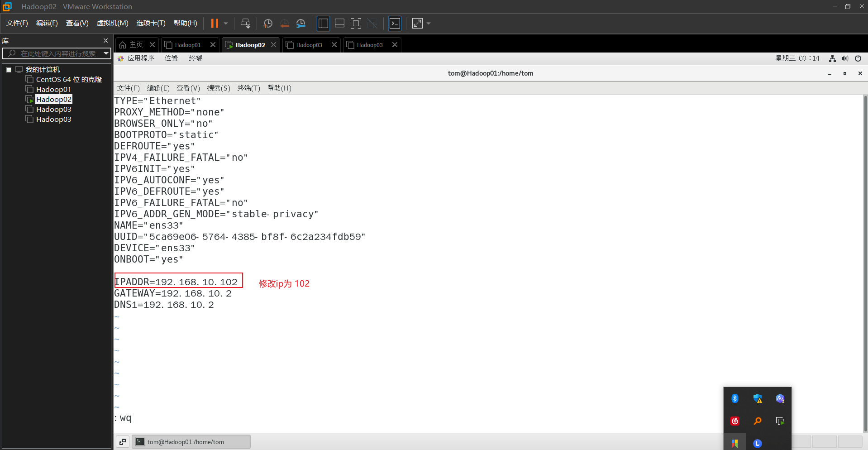
Task: Click the BOOTPROTO="static" line
Action: tap(166, 135)
